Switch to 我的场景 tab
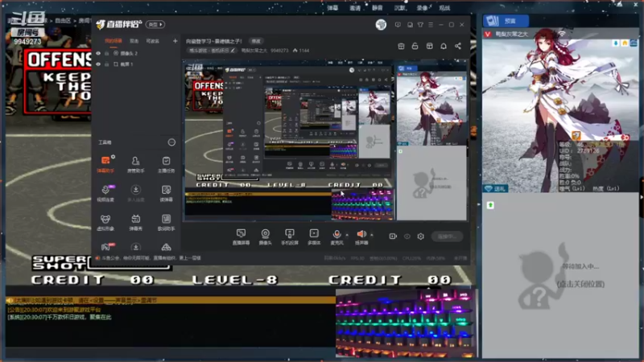 pos(113,41)
